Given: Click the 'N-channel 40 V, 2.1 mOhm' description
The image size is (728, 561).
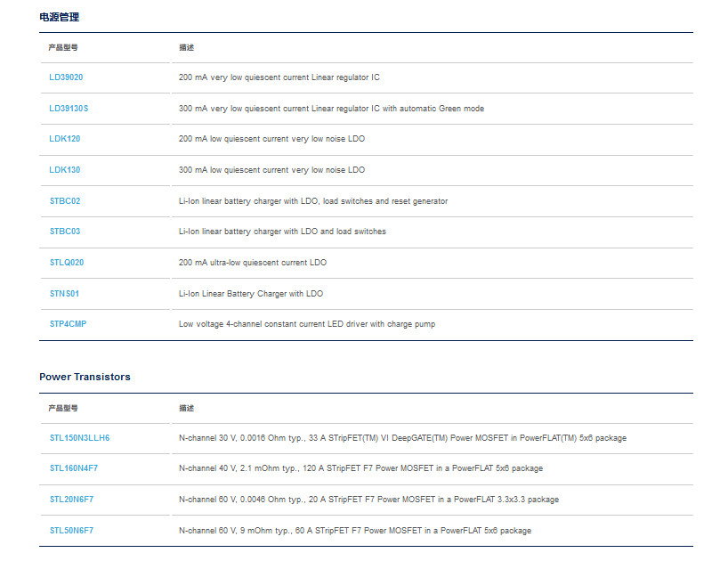Looking at the screenshot, I should click(x=360, y=468).
